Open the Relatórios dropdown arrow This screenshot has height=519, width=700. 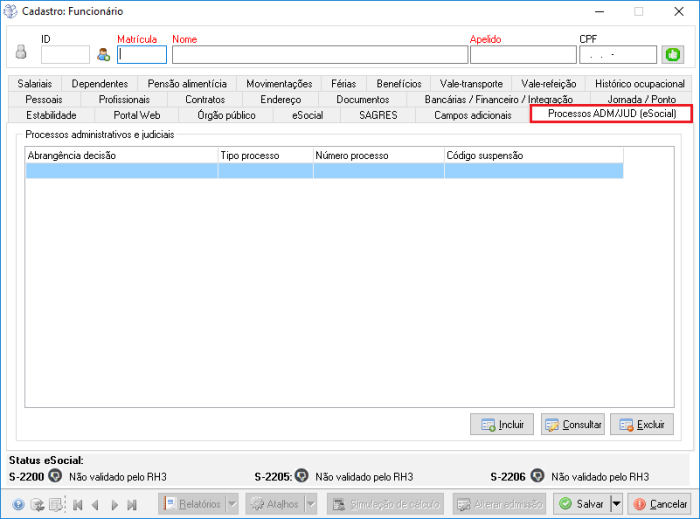point(232,504)
